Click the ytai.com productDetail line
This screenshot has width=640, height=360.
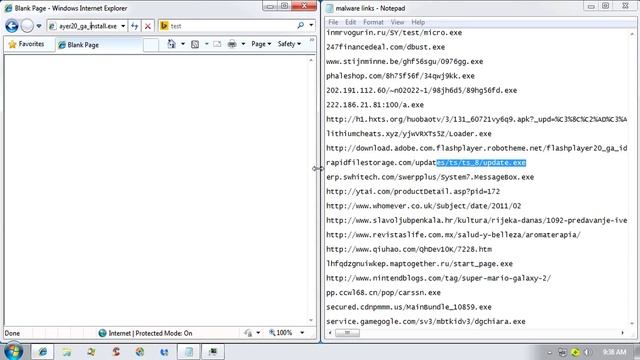[x=413, y=192]
